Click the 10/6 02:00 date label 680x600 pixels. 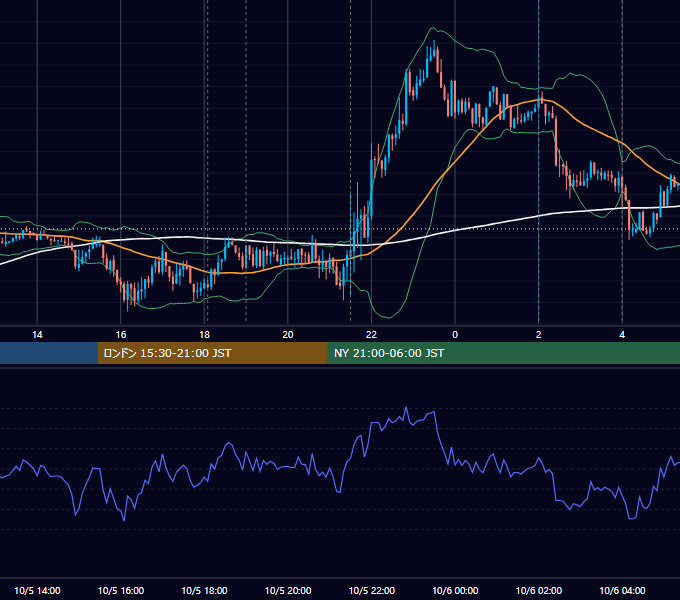pyautogui.click(x=539, y=590)
